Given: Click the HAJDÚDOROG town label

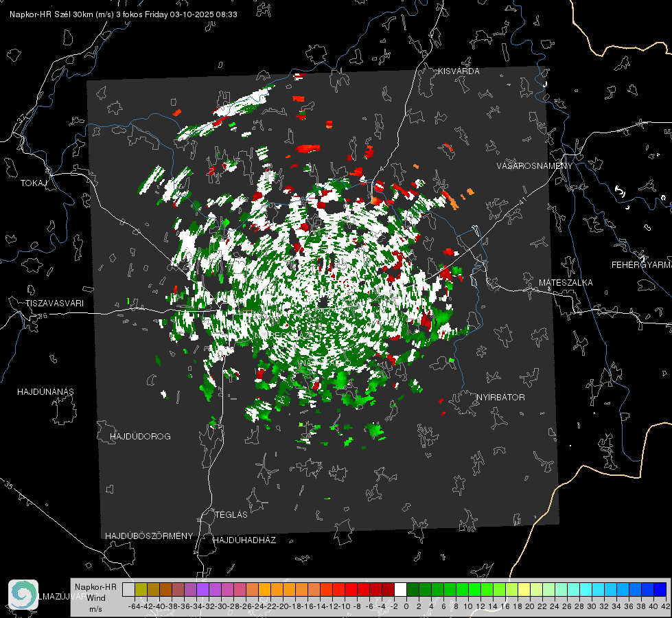Looking at the screenshot, I should click(x=140, y=437).
